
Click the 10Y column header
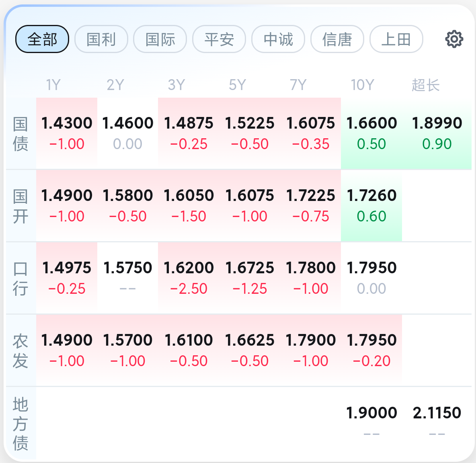(363, 85)
